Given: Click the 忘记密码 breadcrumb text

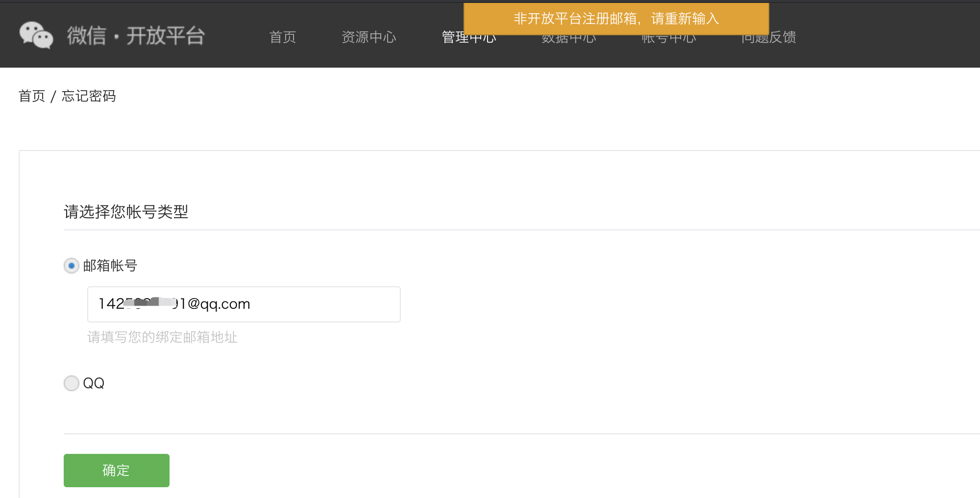Looking at the screenshot, I should [x=89, y=96].
